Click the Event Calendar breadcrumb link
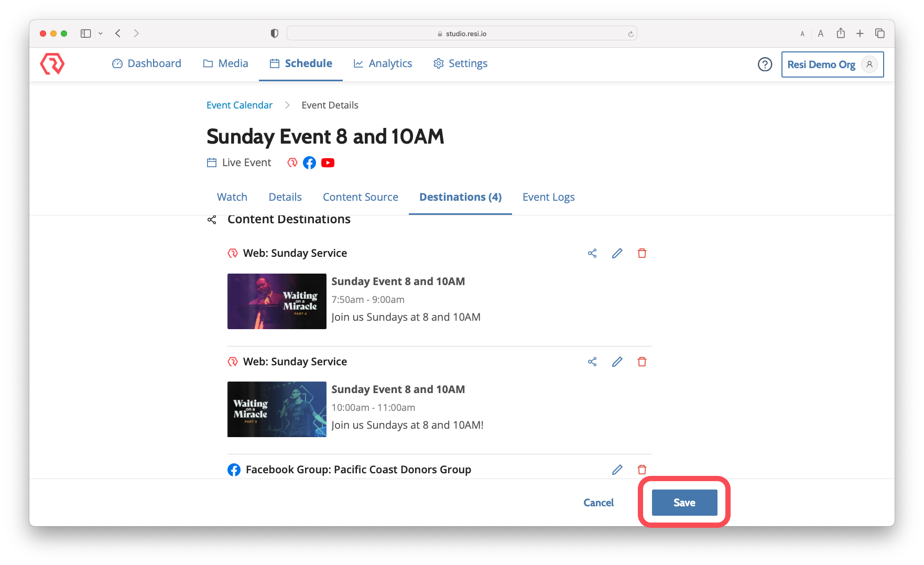 (x=240, y=105)
